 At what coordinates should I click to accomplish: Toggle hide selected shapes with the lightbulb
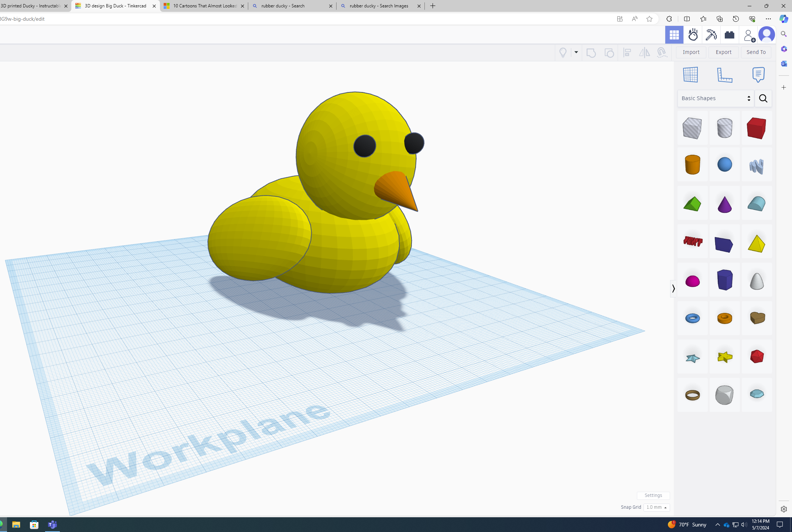(563, 52)
